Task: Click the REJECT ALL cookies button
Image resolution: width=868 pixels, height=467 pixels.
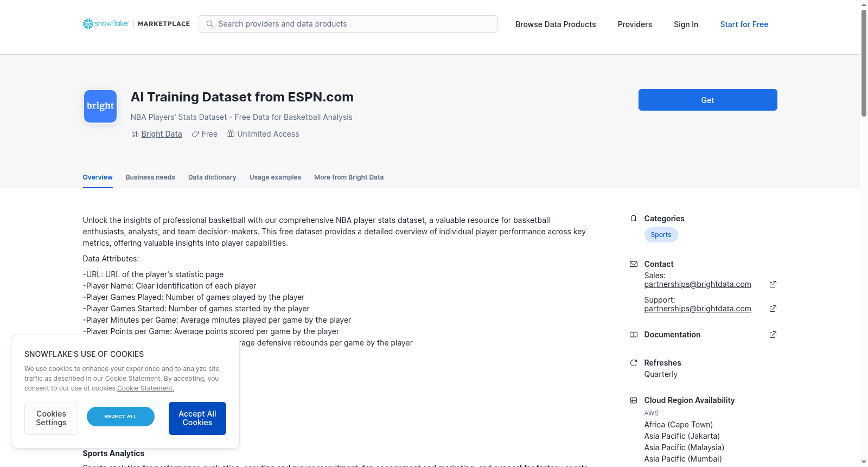Action: tap(120, 417)
